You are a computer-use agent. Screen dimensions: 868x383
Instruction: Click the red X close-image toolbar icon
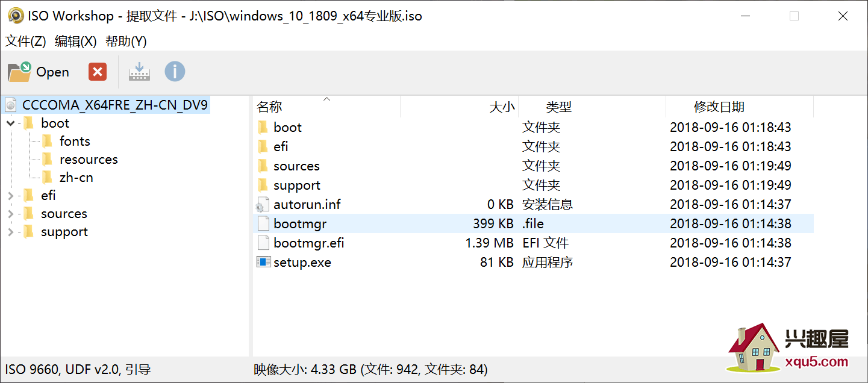pyautogui.click(x=98, y=72)
